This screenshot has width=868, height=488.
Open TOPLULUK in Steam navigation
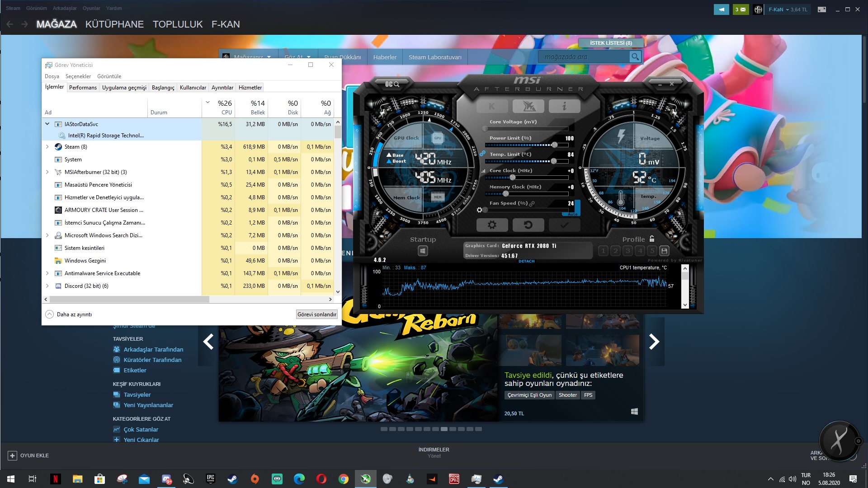(x=178, y=24)
